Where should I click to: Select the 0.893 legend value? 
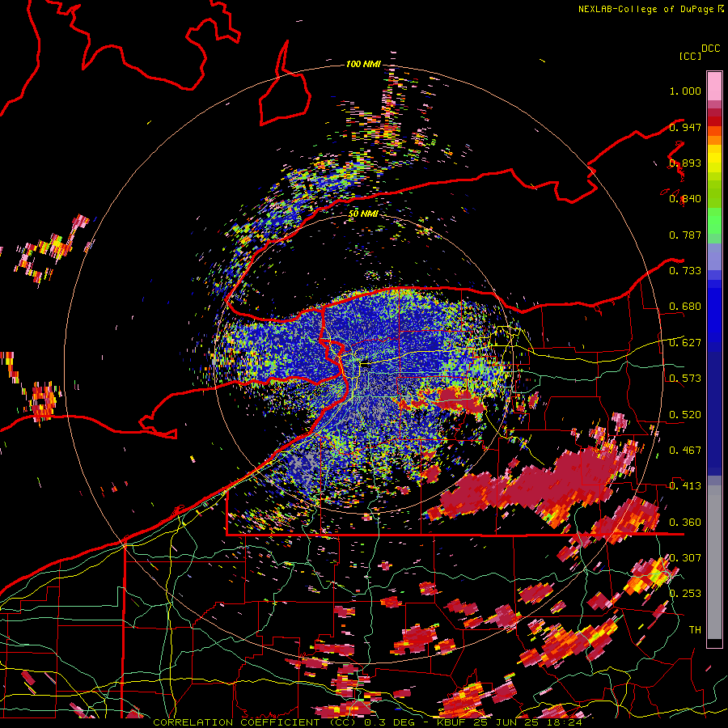coord(685,163)
